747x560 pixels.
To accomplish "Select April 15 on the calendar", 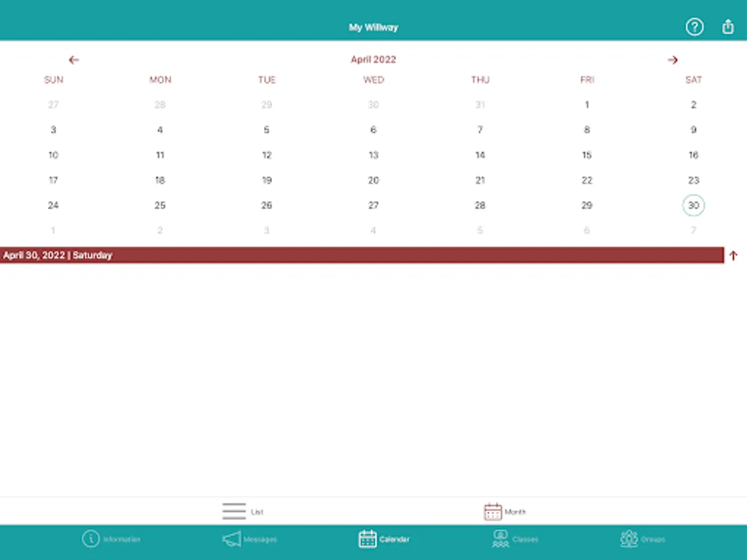I will click(586, 155).
